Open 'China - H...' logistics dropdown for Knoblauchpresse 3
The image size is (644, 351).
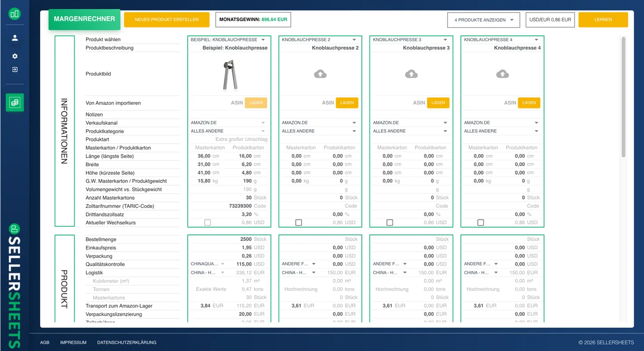(390, 272)
